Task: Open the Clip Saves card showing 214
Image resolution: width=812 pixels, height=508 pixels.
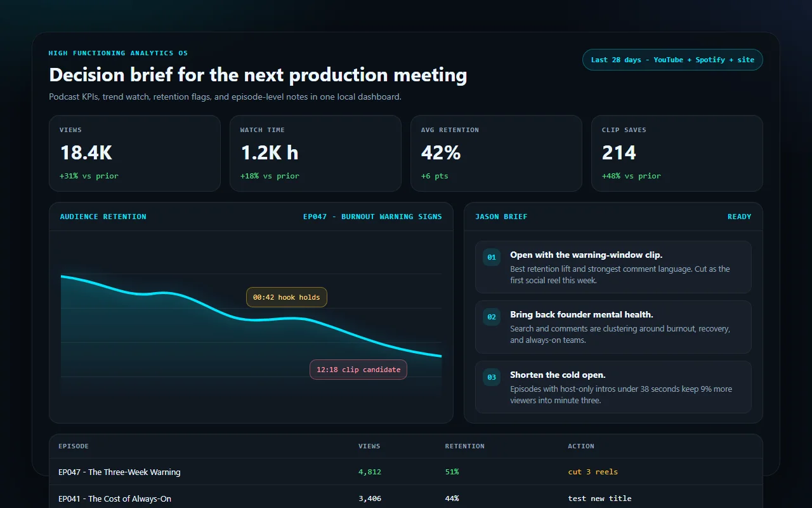Action: click(677, 153)
